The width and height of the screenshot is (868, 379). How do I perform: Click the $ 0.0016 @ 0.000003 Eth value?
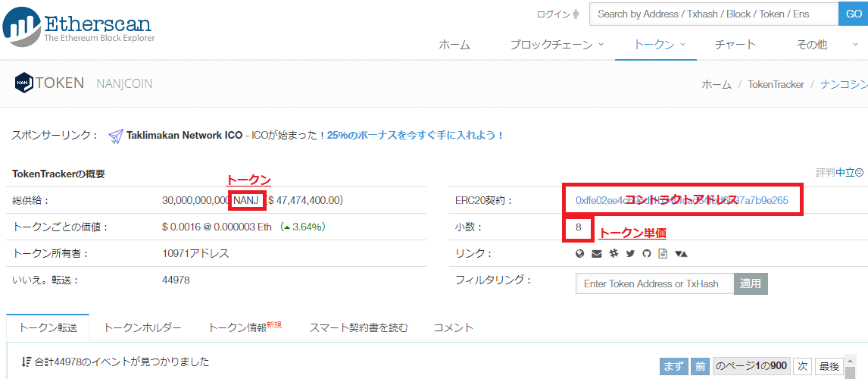(217, 227)
